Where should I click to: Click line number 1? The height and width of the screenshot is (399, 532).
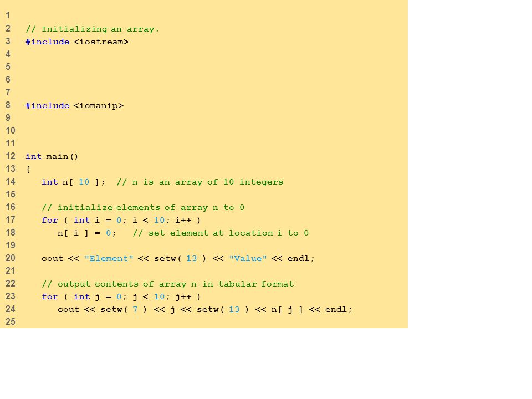click(8, 16)
